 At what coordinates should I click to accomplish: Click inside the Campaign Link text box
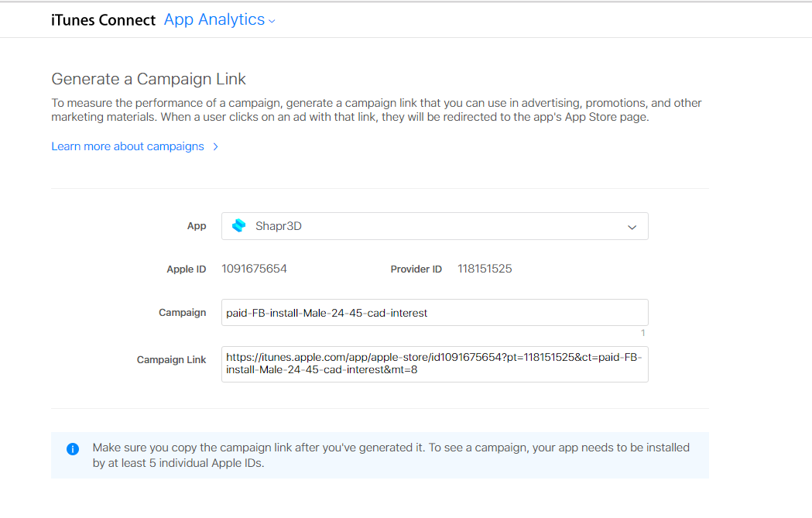[x=434, y=364]
